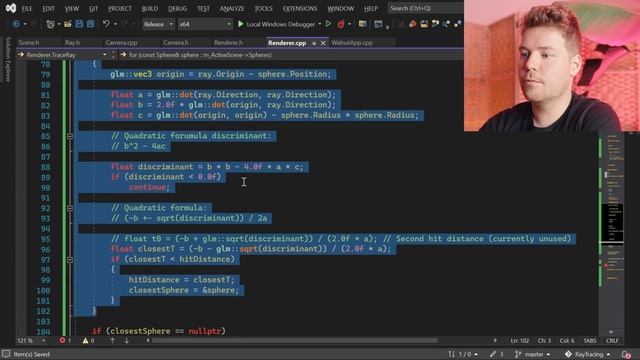The width and height of the screenshot is (640, 360).
Task: Click the horizontal scrollbar thumb
Action: [294, 340]
